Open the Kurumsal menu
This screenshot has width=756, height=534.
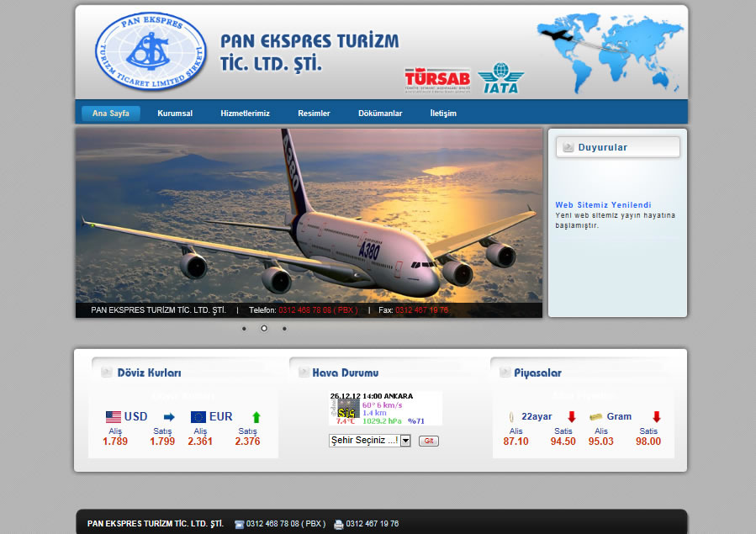click(175, 114)
